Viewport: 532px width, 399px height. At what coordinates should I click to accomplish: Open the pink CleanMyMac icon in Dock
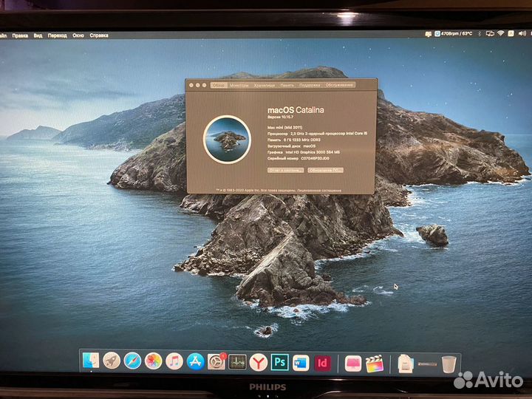click(353, 364)
